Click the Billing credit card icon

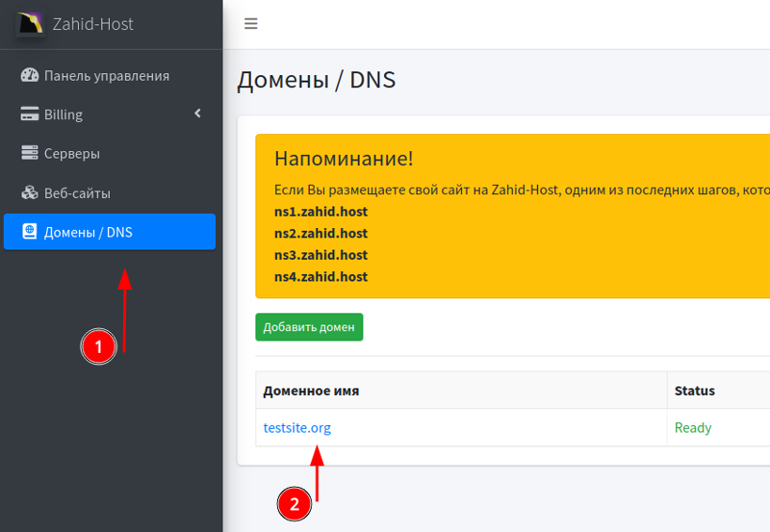coord(29,114)
